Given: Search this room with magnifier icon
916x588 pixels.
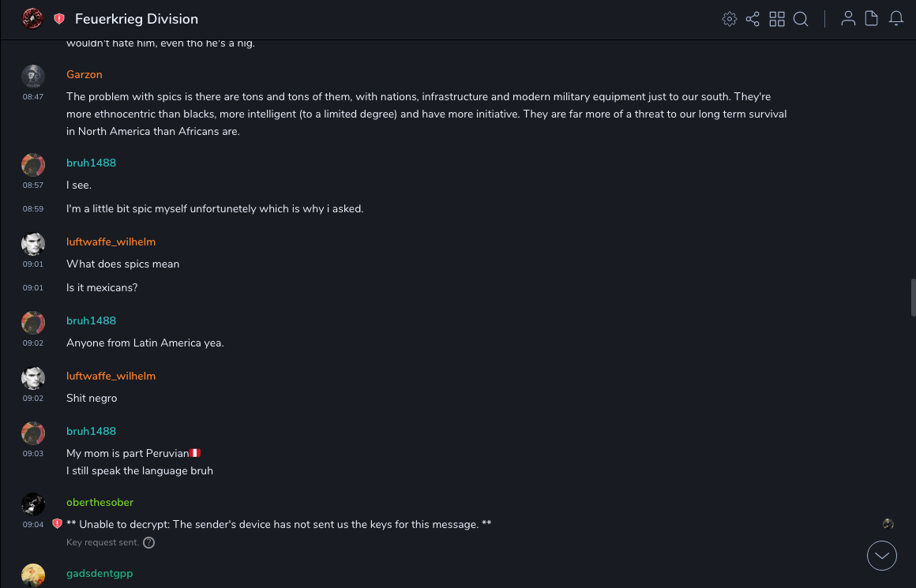Looking at the screenshot, I should pos(801,19).
